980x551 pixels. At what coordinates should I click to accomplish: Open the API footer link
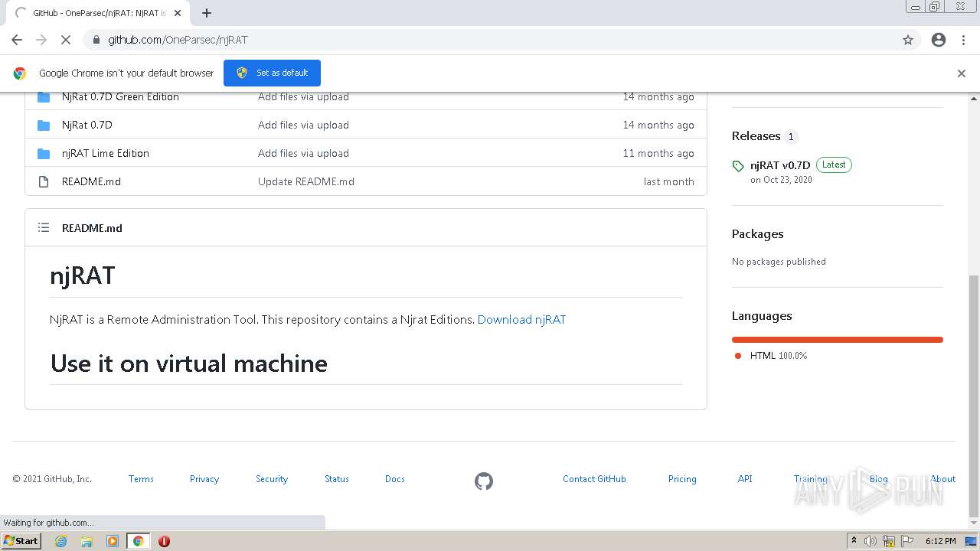pos(745,479)
